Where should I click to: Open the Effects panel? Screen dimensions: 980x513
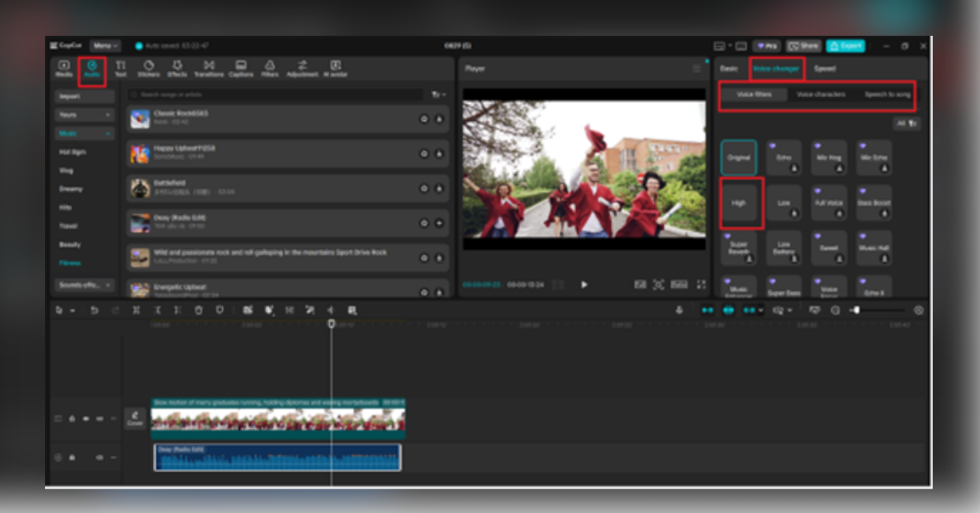pyautogui.click(x=177, y=69)
